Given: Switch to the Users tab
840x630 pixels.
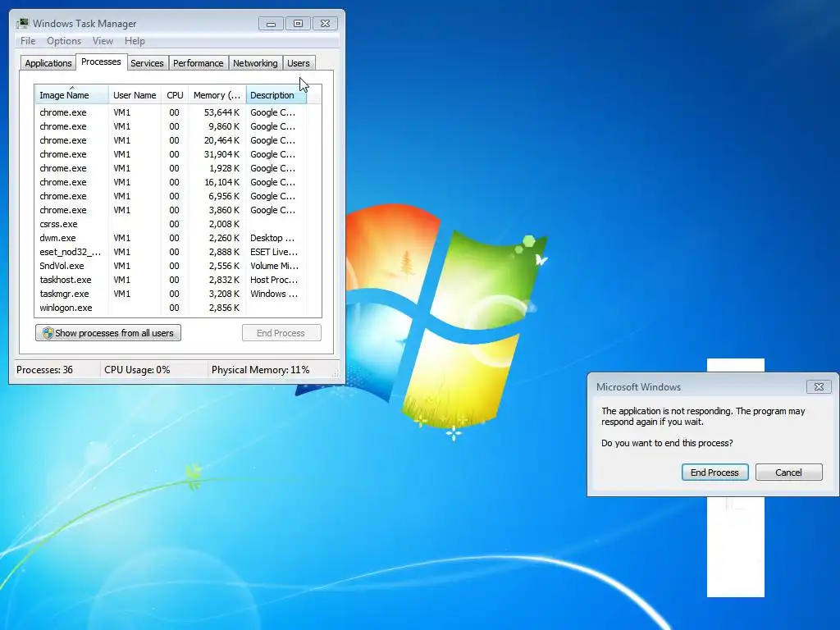Looking at the screenshot, I should 299,63.
